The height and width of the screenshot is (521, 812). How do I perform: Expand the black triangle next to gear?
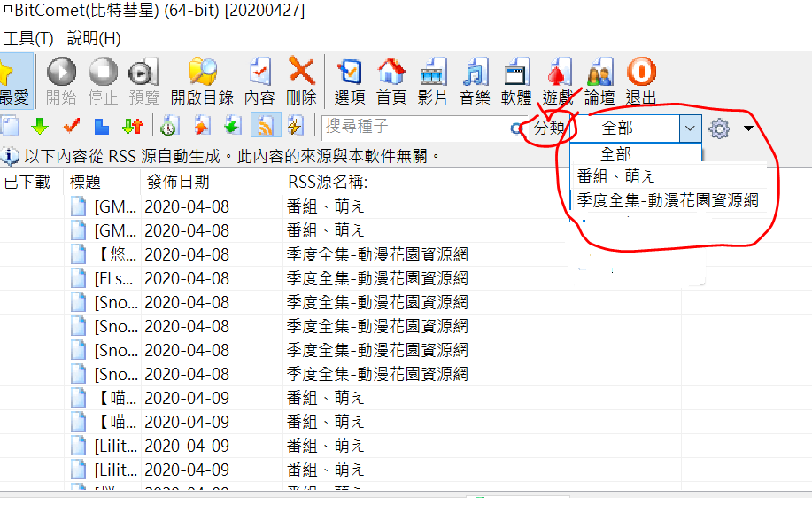click(x=748, y=128)
